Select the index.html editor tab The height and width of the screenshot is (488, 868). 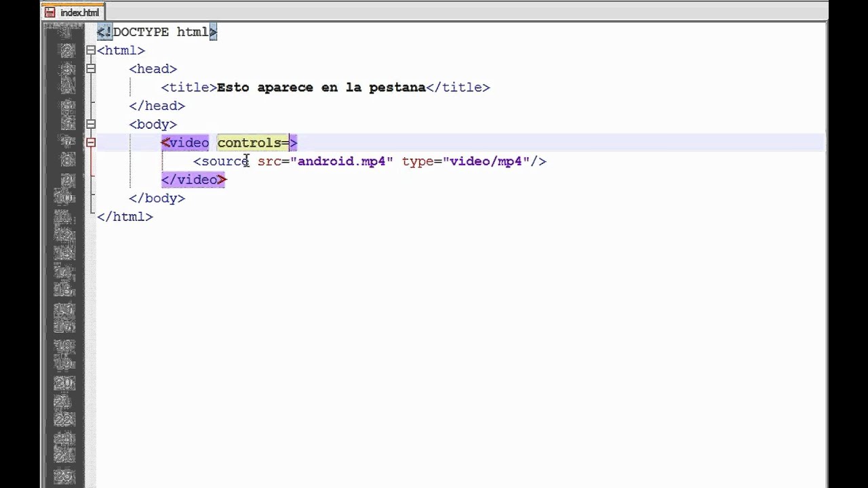[73, 12]
